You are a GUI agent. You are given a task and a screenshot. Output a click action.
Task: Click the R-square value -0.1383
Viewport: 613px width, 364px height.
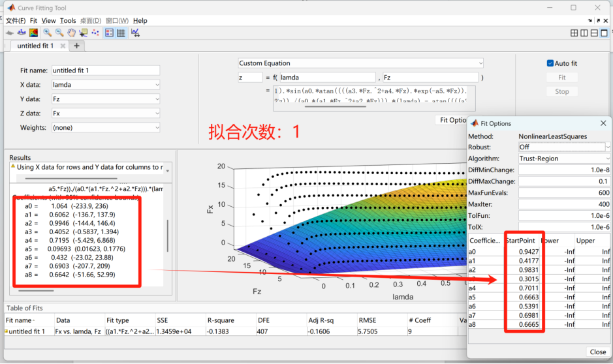(x=217, y=331)
